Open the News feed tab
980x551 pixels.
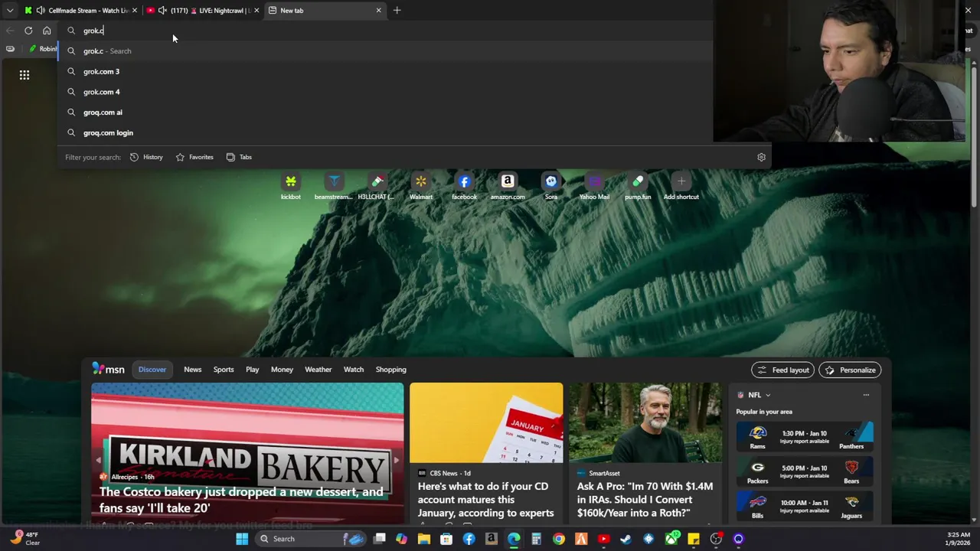click(192, 370)
